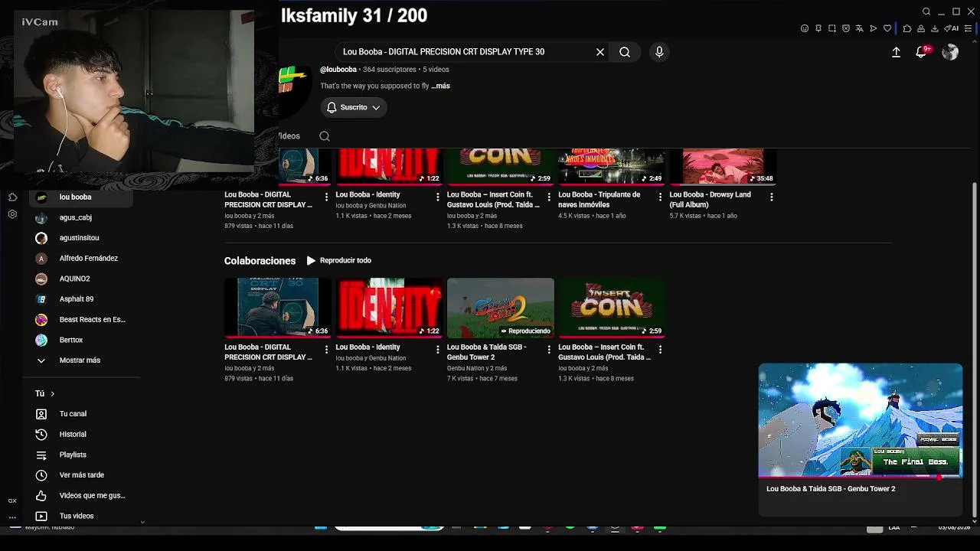This screenshot has height=551, width=980.
Task: Open the browser sidebar settings gear
Action: (12, 214)
